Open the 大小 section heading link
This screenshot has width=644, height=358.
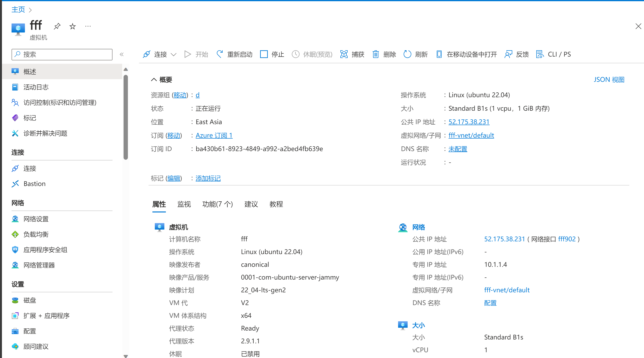tap(419, 325)
